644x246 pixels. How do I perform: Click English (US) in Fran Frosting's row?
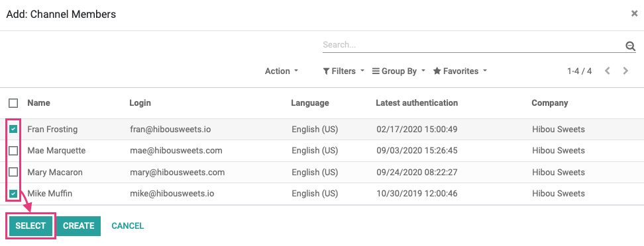(x=315, y=129)
